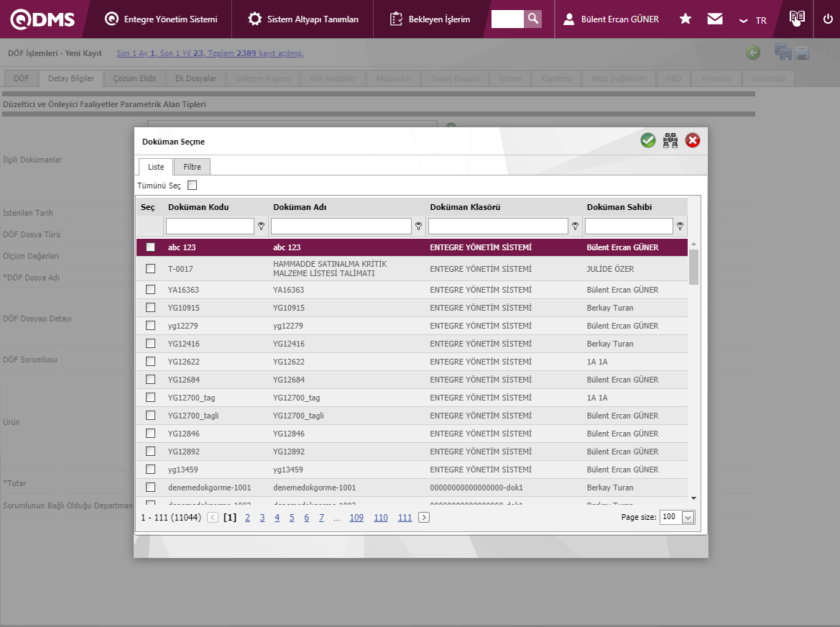Image resolution: width=840 pixels, height=627 pixels.
Task: Click the power logout icon
Action: coord(828,19)
